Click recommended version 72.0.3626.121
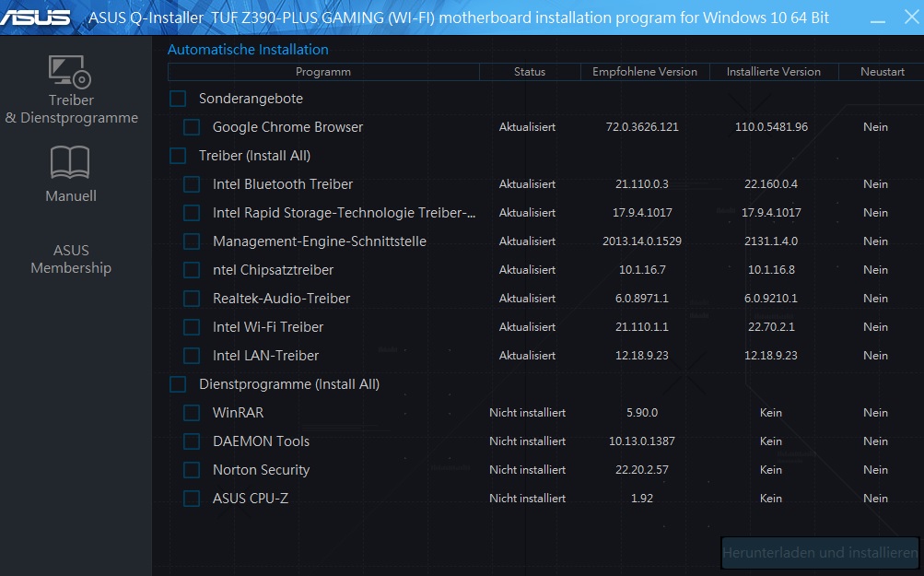924x576 pixels. click(x=642, y=127)
